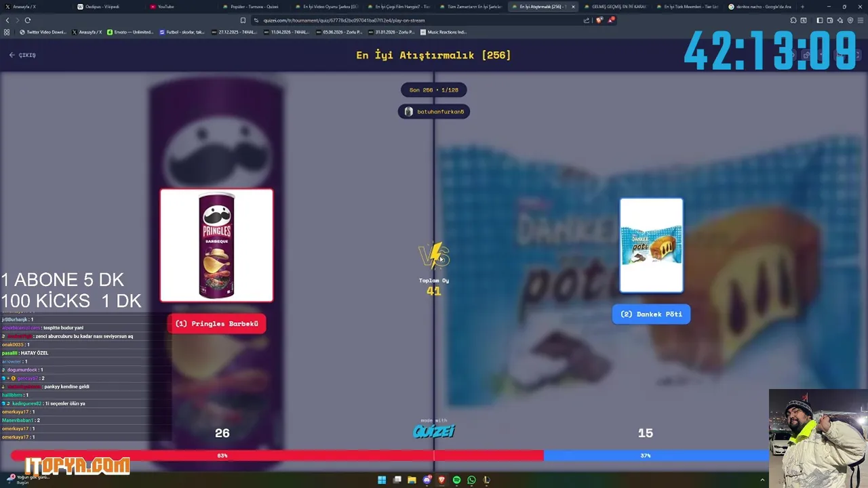Open File Explorer from the taskbar
868x488 pixels.
tap(412, 480)
